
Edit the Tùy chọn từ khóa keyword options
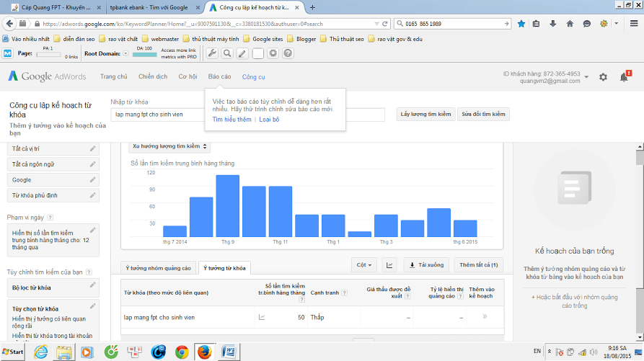click(x=93, y=306)
